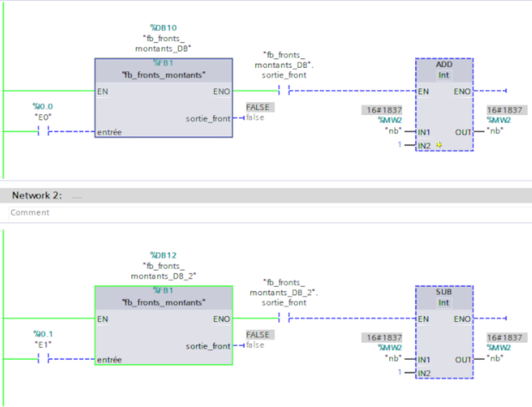
Task: Select the sortie_front contact before SUB block
Action: pyautogui.click(x=284, y=318)
